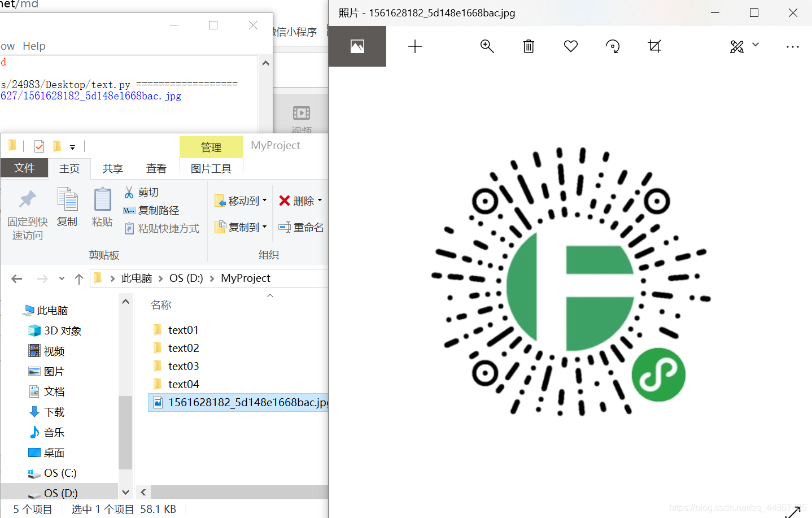Go up one folder level
Screen dimensions: 812x518
tap(79, 278)
